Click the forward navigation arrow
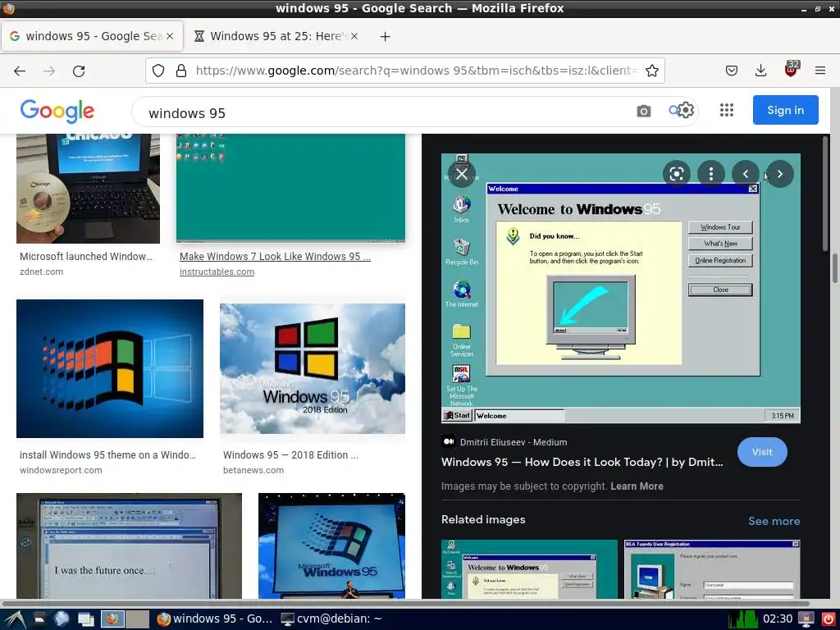840x630 pixels. [49, 71]
